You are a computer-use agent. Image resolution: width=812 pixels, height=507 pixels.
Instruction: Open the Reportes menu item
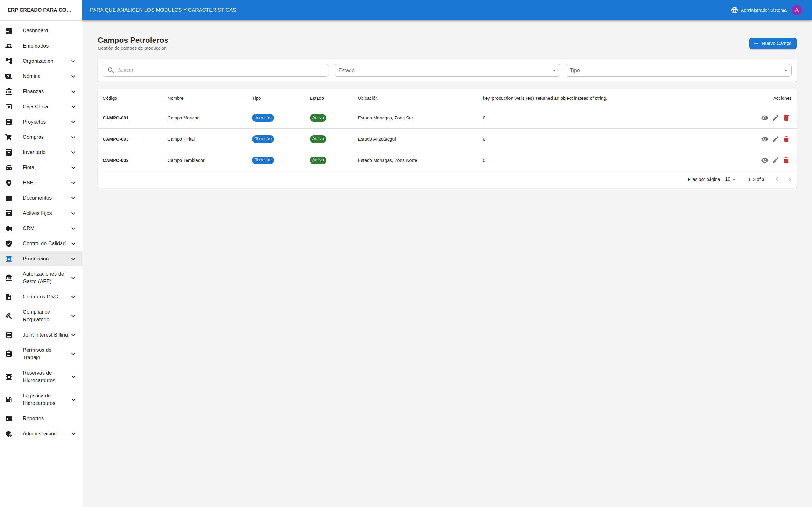[33, 419]
